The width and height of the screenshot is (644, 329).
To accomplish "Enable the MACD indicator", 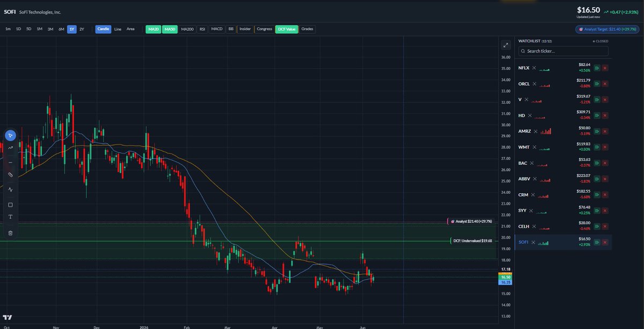I will pos(217,29).
